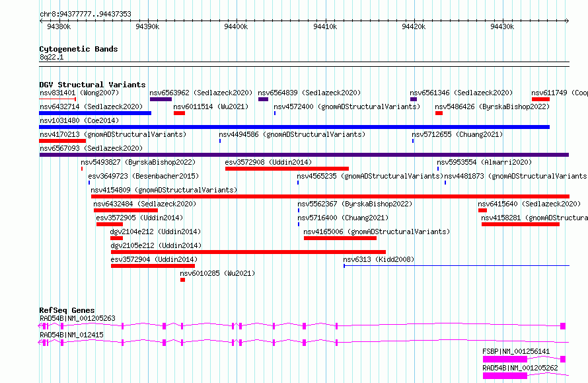Select the dgv2104e212 (Uddin2014) bar
Viewport: 588px width, 383px height.
[116, 238]
